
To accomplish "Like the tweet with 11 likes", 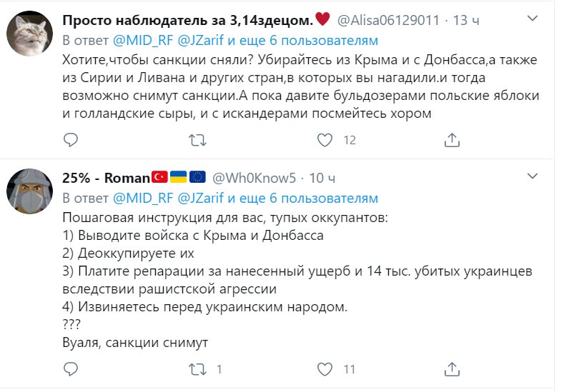I will [325, 369].
